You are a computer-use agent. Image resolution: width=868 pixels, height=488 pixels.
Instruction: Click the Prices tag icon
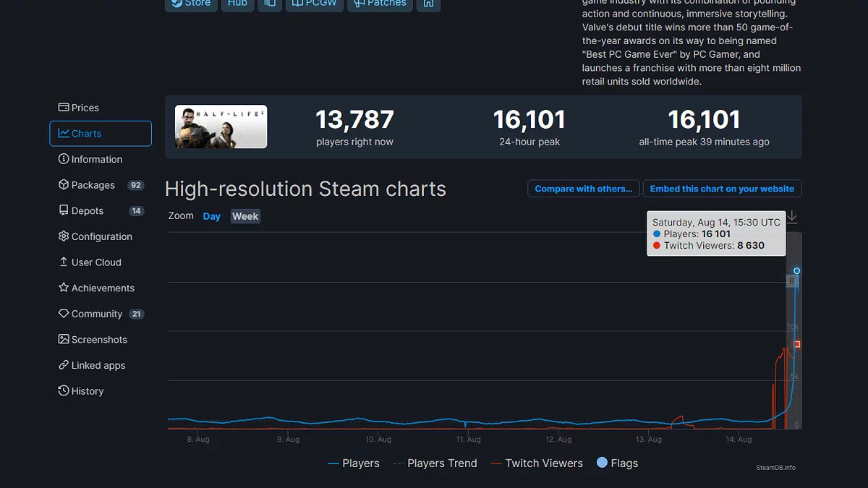point(64,107)
